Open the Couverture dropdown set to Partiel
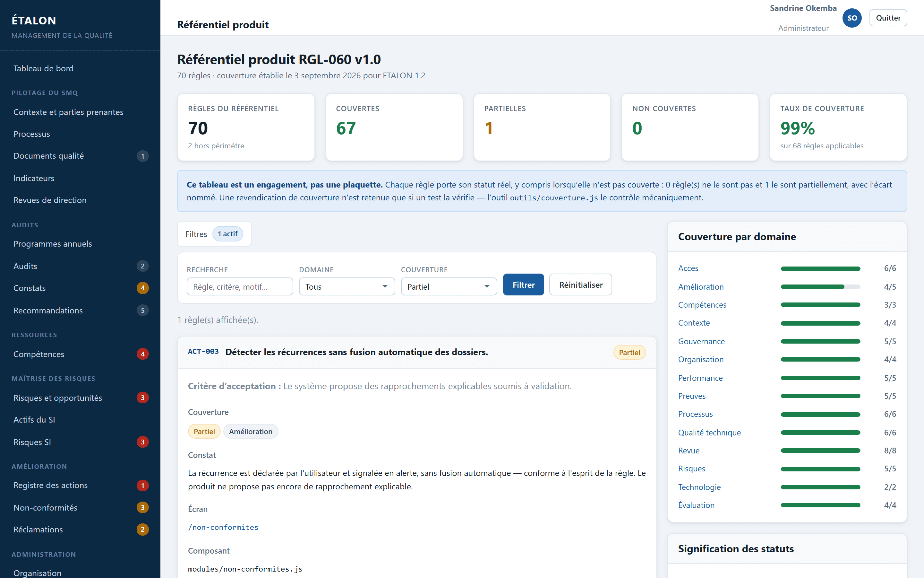 [449, 287]
